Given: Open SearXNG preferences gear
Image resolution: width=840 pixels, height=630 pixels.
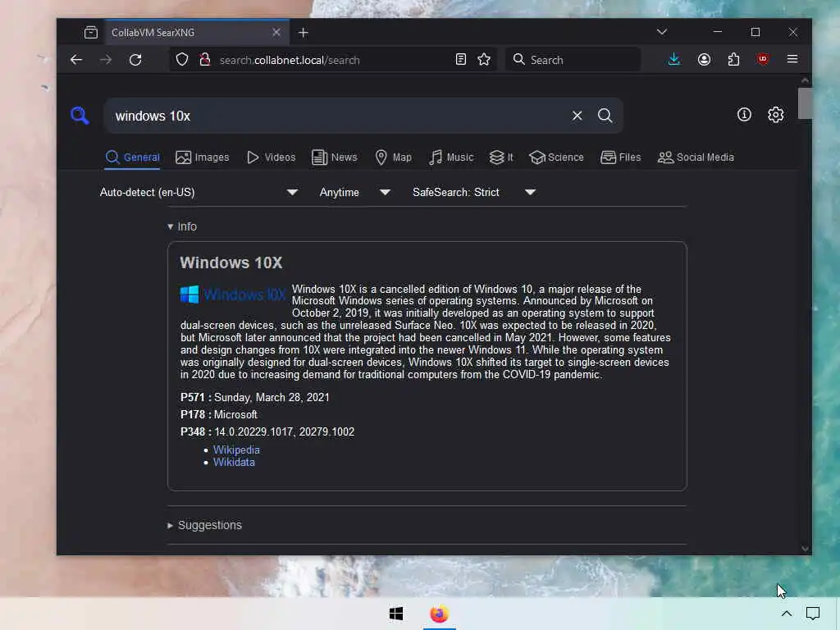Looking at the screenshot, I should coord(775,114).
